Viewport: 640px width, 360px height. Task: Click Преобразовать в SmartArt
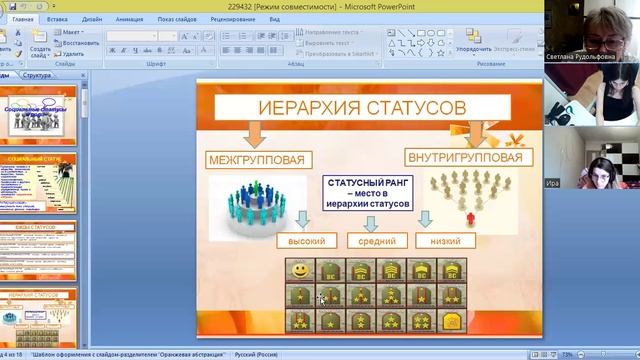click(x=338, y=54)
